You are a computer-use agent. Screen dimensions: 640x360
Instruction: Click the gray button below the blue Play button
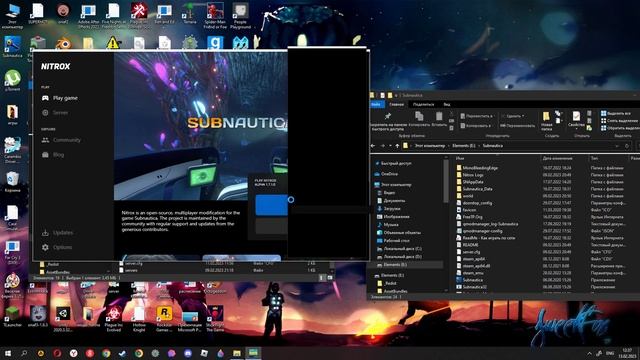[271, 226]
